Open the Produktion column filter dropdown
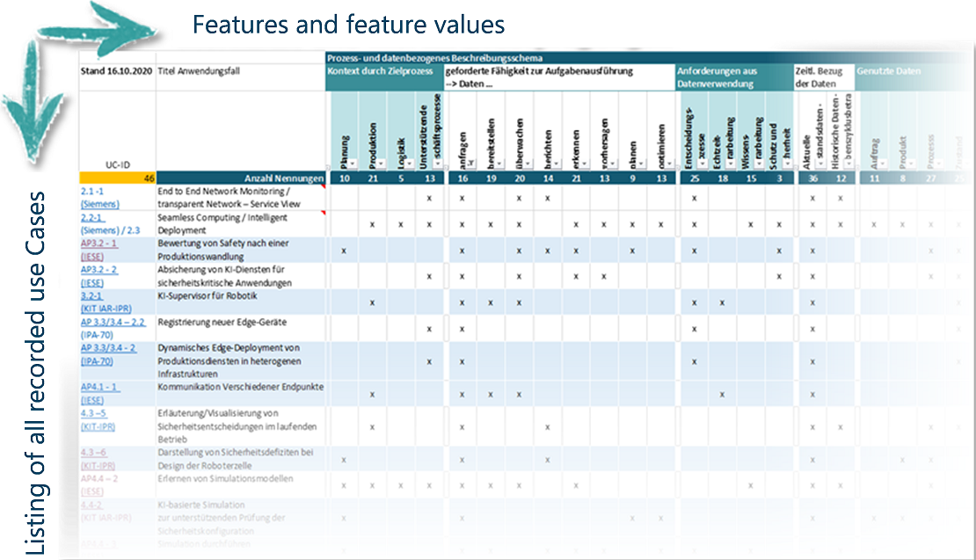The height and width of the screenshot is (560, 976). 382,164
